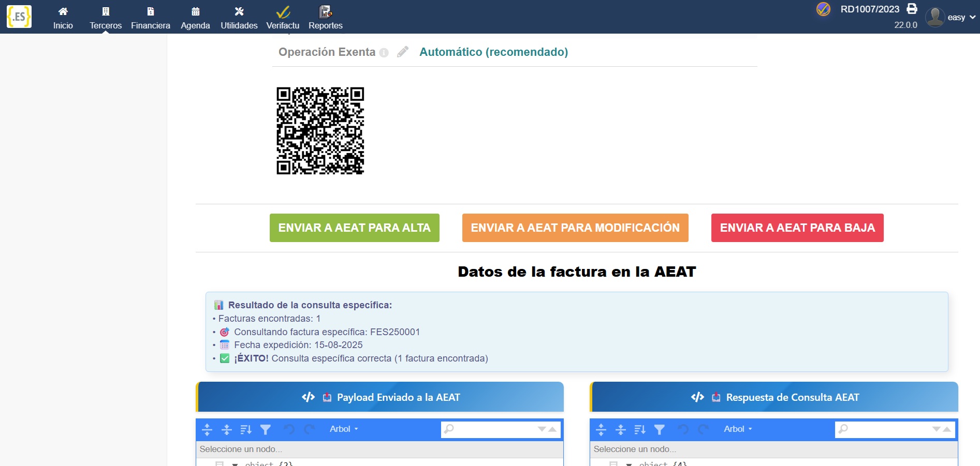This screenshot has height=466, width=980.
Task: Click the version number 22.0.0
Action: click(x=905, y=25)
